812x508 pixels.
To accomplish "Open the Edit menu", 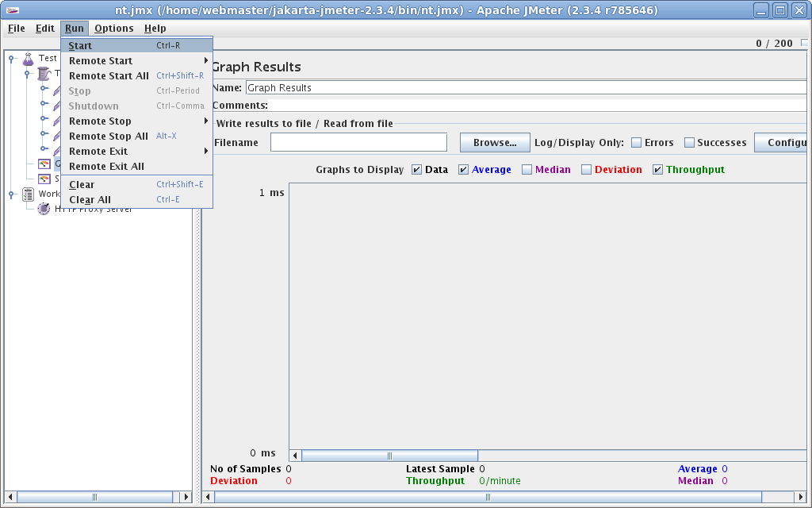I will (x=45, y=29).
